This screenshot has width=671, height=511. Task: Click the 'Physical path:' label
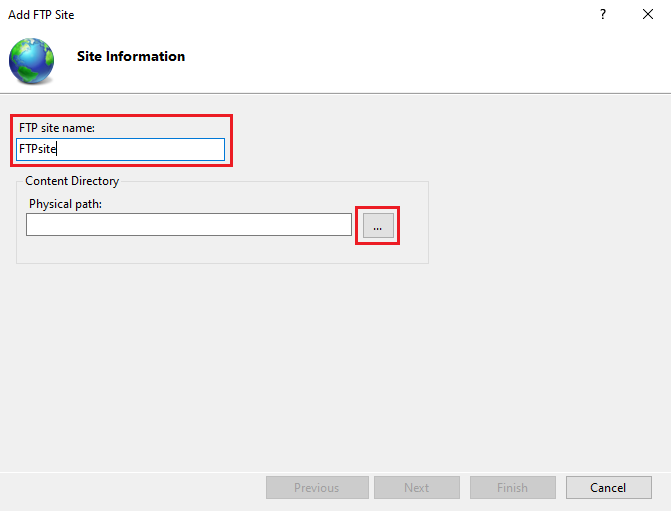(x=65, y=204)
